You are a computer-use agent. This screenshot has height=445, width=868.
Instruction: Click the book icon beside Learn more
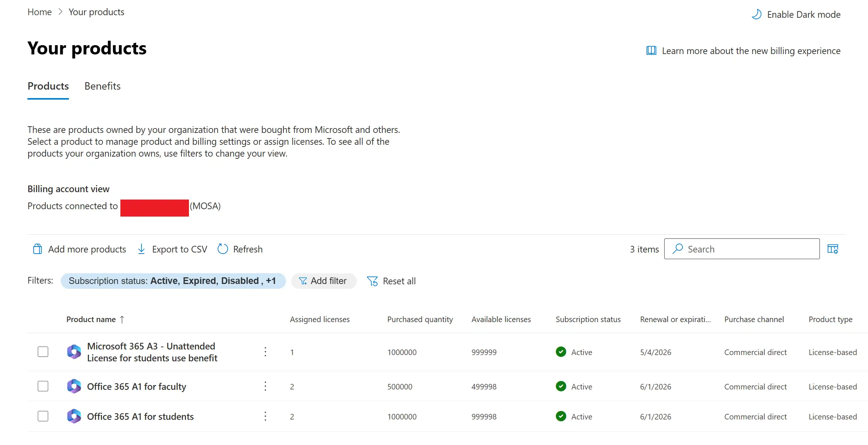point(651,51)
